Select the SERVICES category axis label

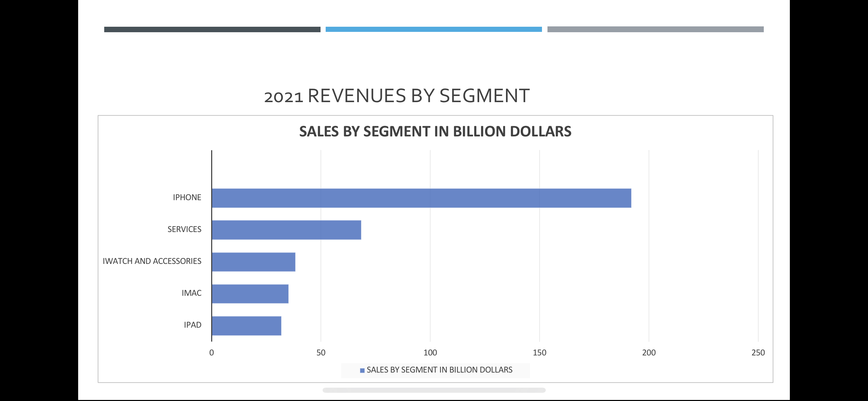click(184, 229)
